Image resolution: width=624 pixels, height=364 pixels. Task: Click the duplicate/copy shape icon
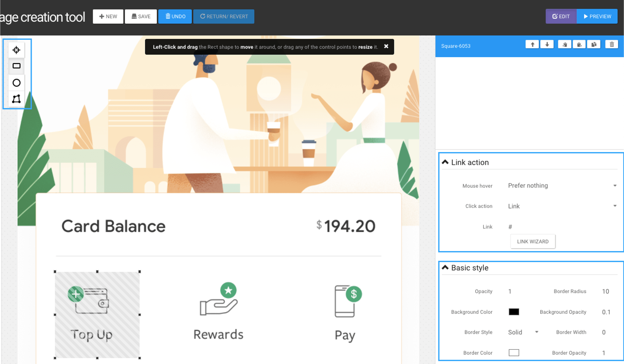[594, 45]
